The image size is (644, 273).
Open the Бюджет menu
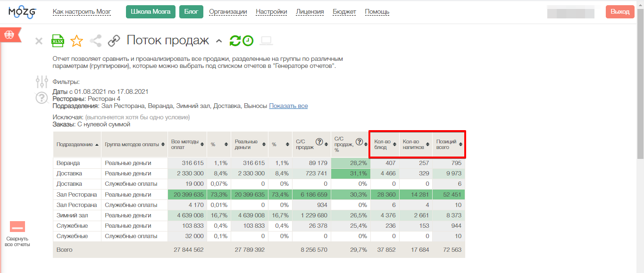tap(344, 12)
